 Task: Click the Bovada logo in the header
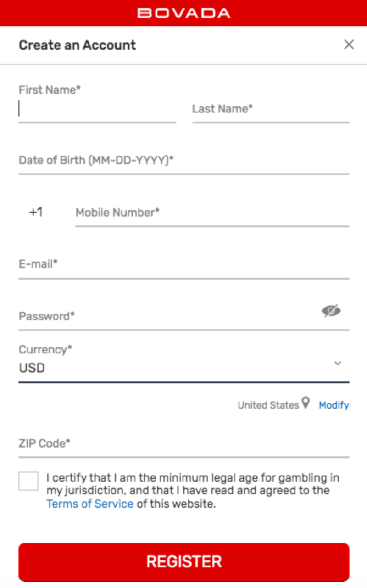[x=183, y=13]
